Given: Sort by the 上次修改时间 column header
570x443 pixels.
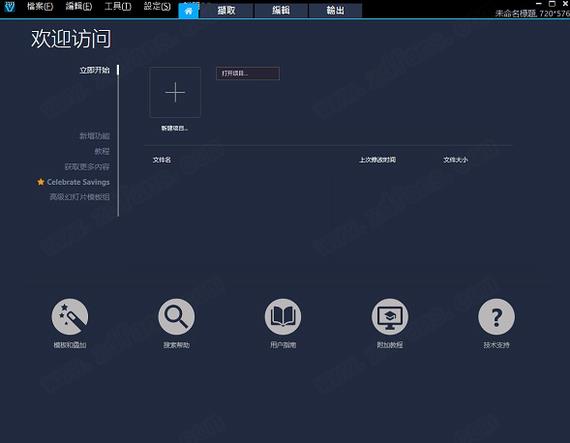Looking at the screenshot, I should point(377,160).
